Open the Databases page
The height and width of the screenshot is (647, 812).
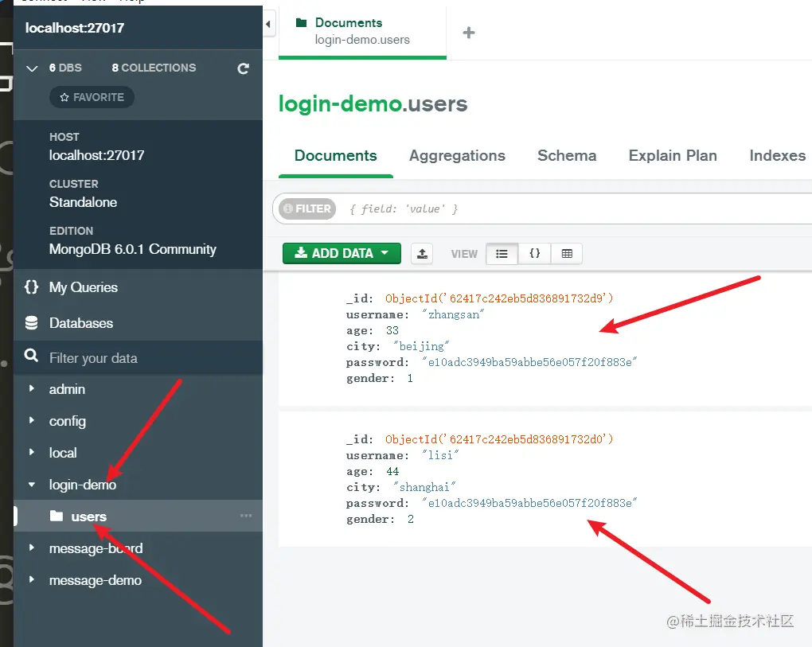(x=80, y=323)
